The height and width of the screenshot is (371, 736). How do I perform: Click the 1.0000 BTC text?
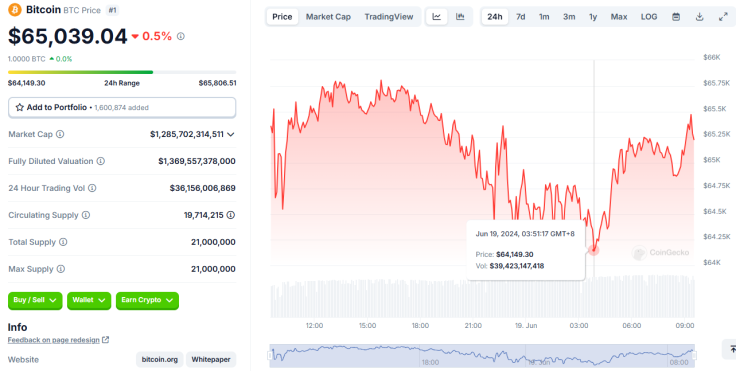pyautogui.click(x=26, y=59)
